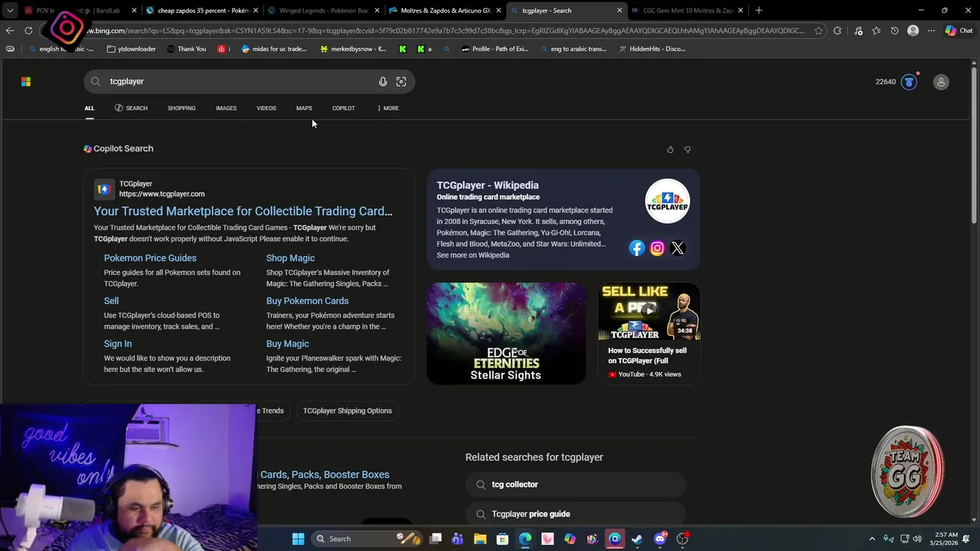Click the microphone voice search icon
The height and width of the screenshot is (551, 980).
pyautogui.click(x=383, y=81)
